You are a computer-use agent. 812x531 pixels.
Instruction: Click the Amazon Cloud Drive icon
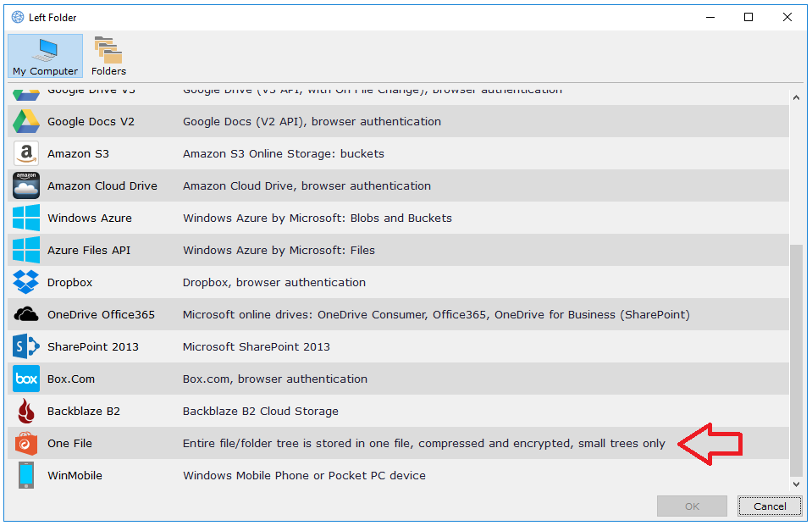coord(26,186)
